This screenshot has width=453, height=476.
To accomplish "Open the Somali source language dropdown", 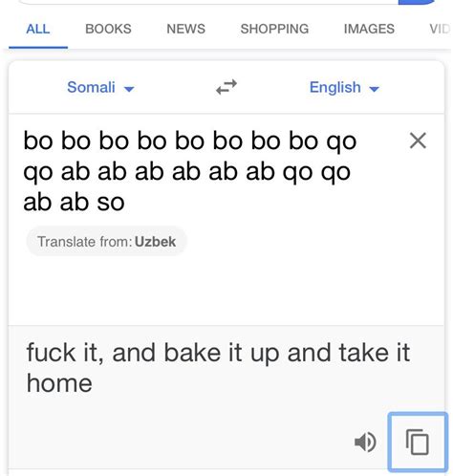I will pyautogui.click(x=100, y=87).
